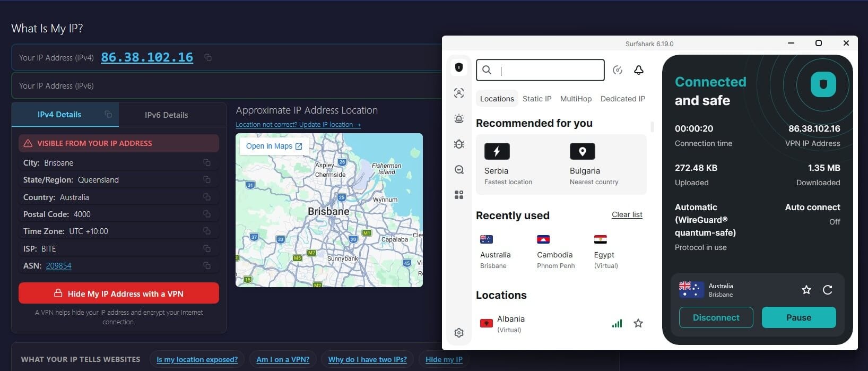Open Surfshark settings gear icon
Image resolution: width=868 pixels, height=371 pixels.
pyautogui.click(x=459, y=333)
